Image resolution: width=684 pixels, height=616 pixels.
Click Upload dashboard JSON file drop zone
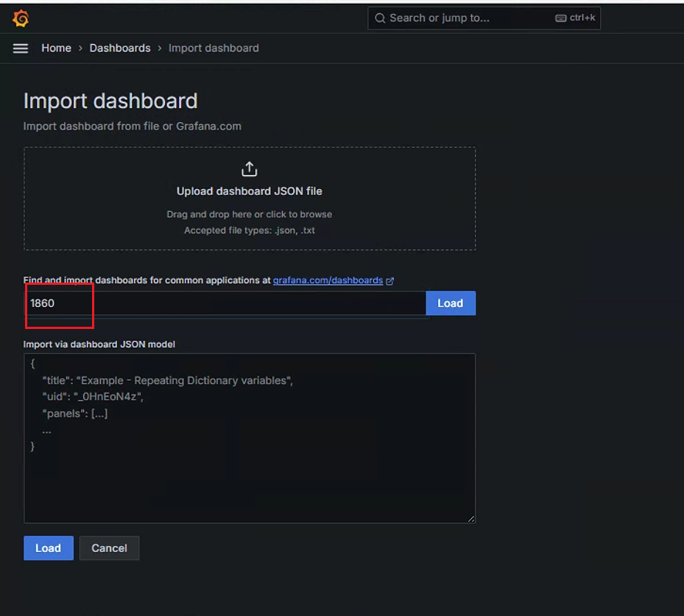[250, 199]
